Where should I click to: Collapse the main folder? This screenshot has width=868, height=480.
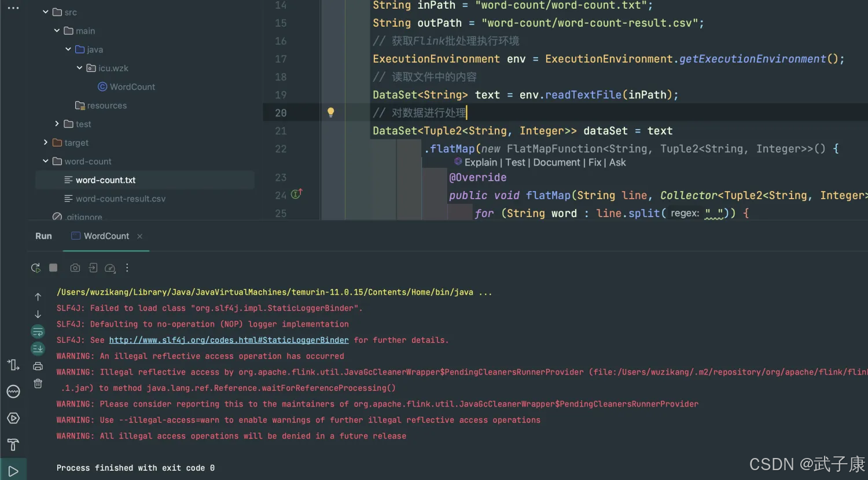pos(57,30)
